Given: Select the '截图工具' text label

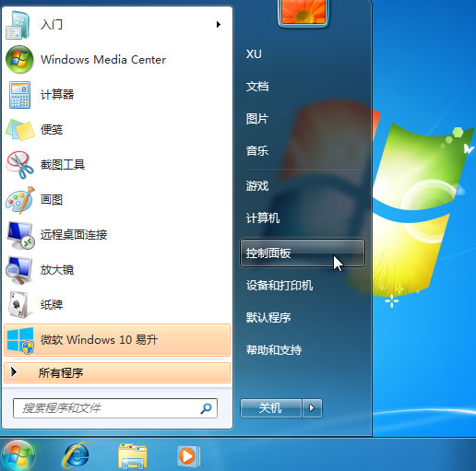Looking at the screenshot, I should tap(63, 165).
